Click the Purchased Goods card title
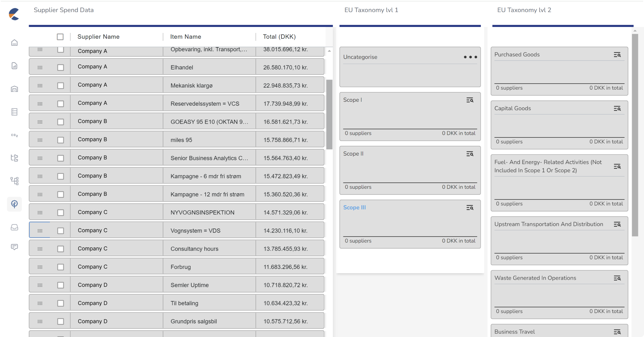Viewport: 644px width, 337px height. click(x=517, y=55)
